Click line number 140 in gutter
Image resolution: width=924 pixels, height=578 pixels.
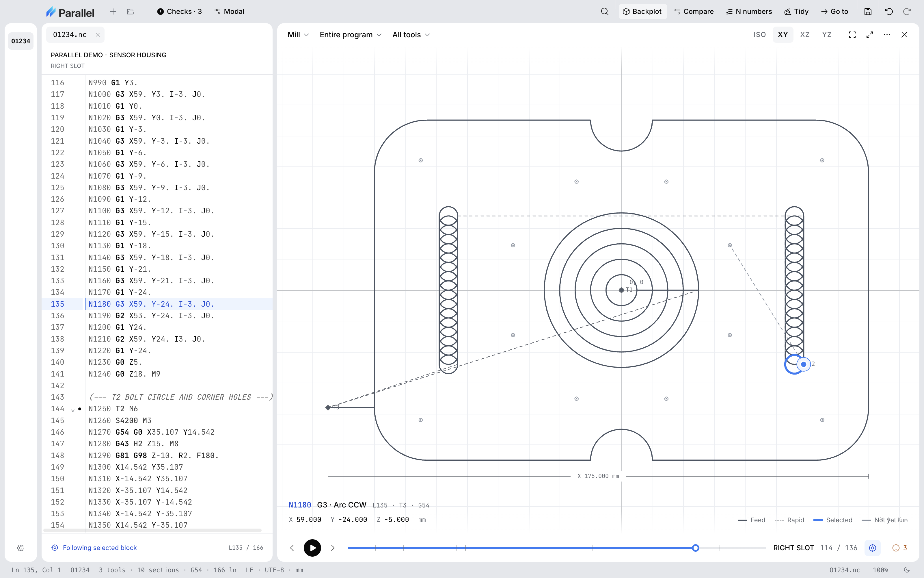[57, 362]
